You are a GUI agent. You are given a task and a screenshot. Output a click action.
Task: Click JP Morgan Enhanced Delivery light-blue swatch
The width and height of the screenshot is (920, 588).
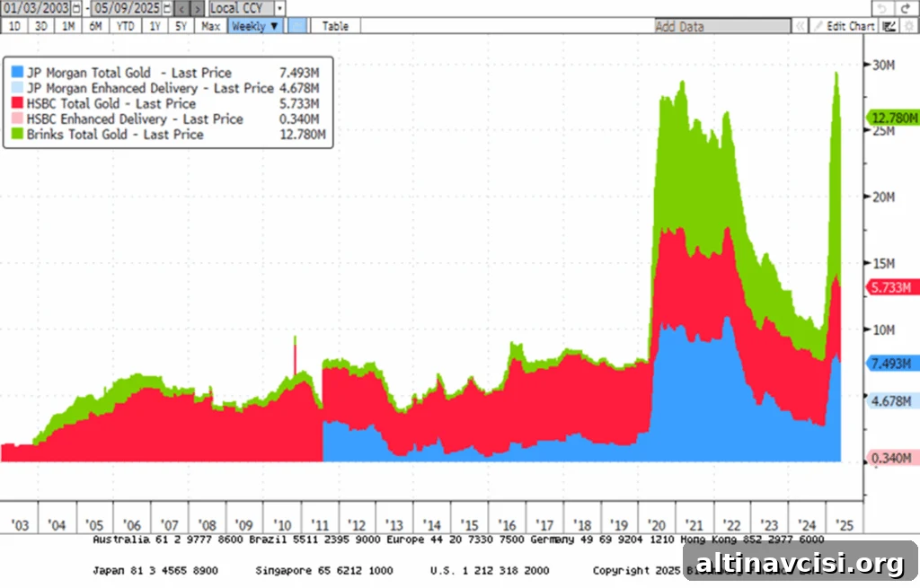point(17,87)
